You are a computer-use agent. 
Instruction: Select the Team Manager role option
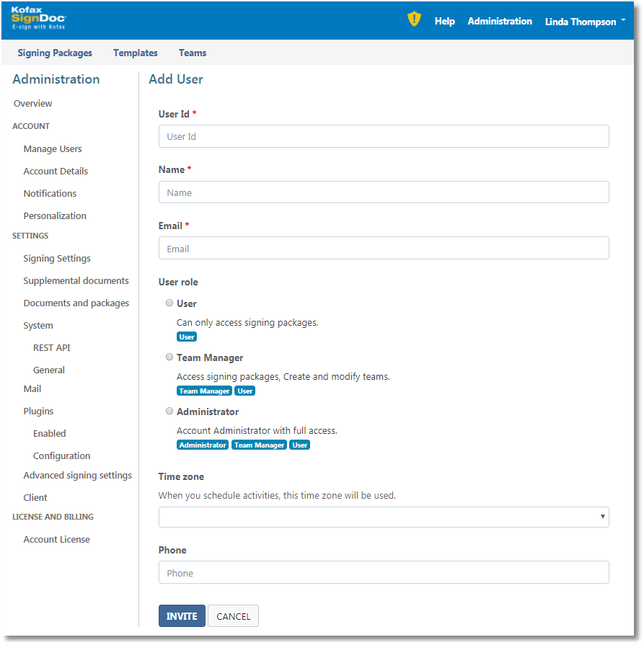click(x=169, y=357)
